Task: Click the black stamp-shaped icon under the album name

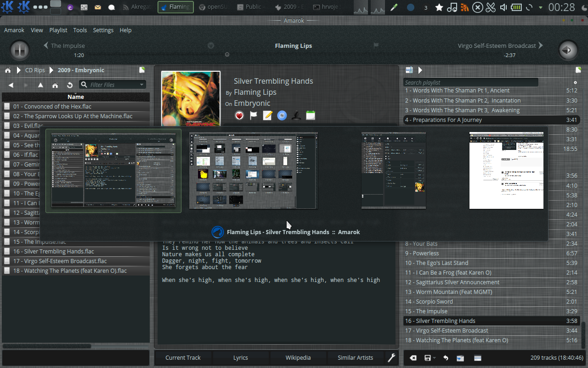Action: [x=296, y=115]
